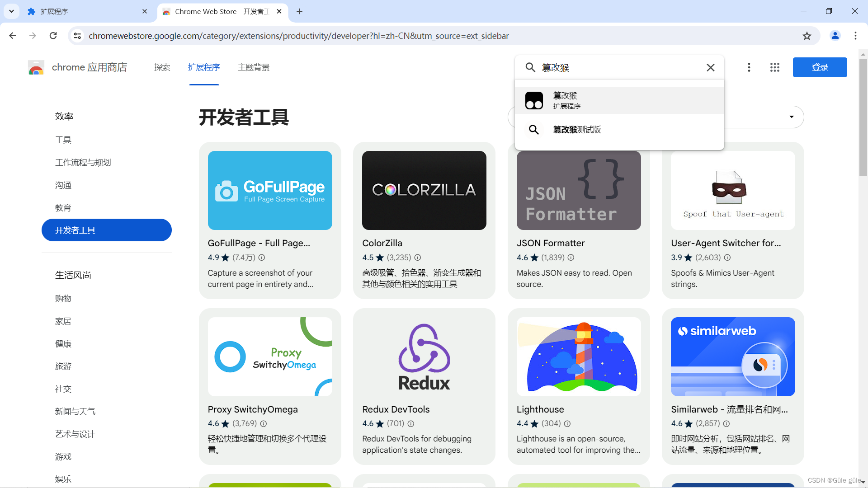Open 艺术与设计 category

[x=75, y=434]
